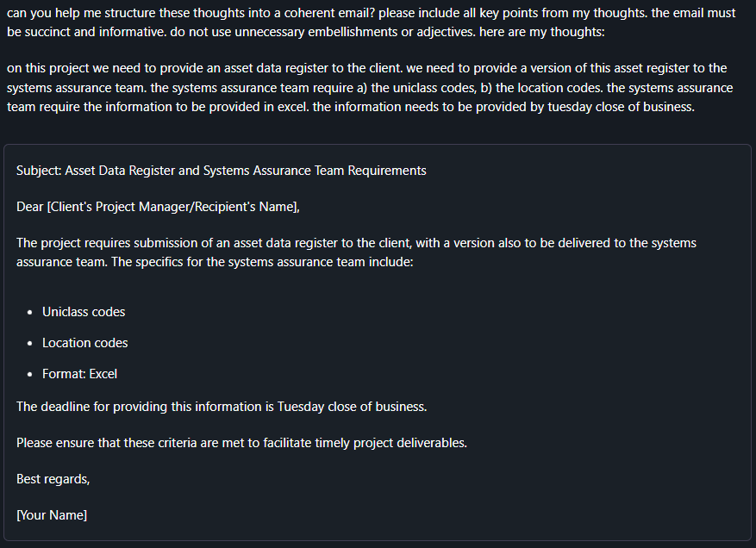This screenshot has height=548, width=756.
Task: Click the Tuesday deadline sentence
Action: point(222,407)
